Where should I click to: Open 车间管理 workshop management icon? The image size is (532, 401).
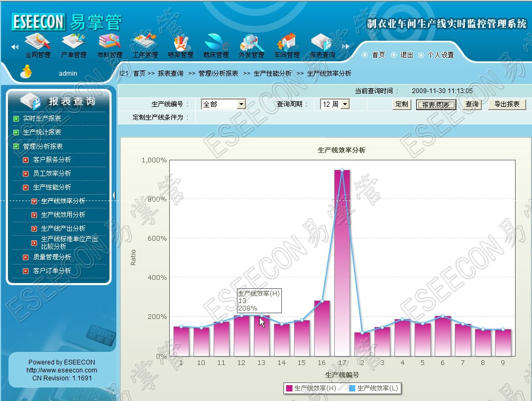click(x=287, y=42)
